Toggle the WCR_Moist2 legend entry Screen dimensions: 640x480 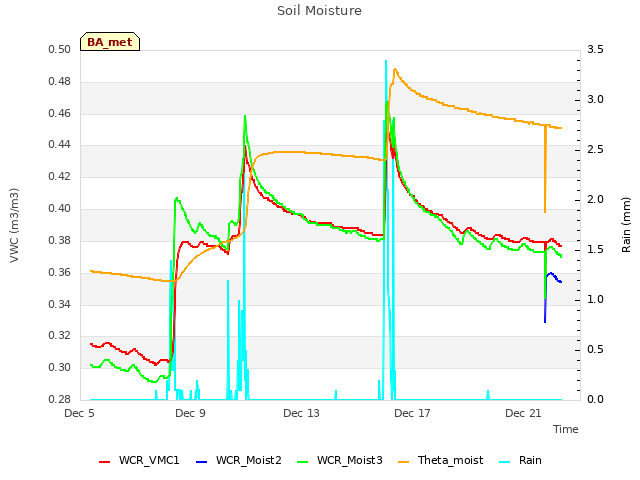[x=238, y=460]
